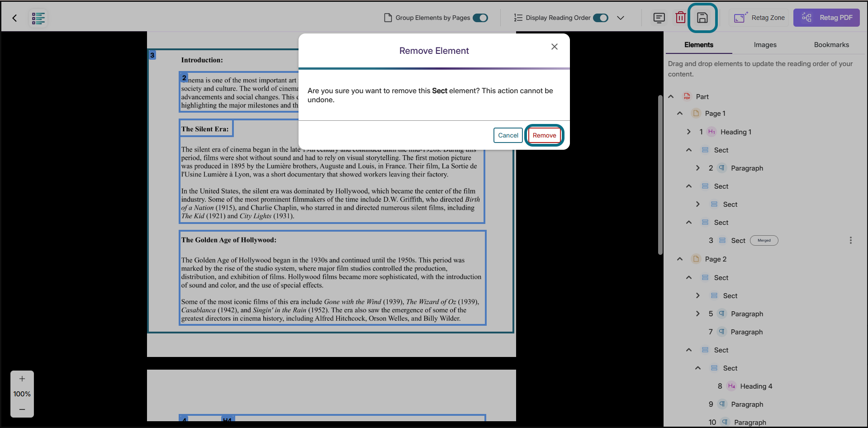Click the red trash delete icon
Viewport: 868px width, 428px height.
(680, 18)
